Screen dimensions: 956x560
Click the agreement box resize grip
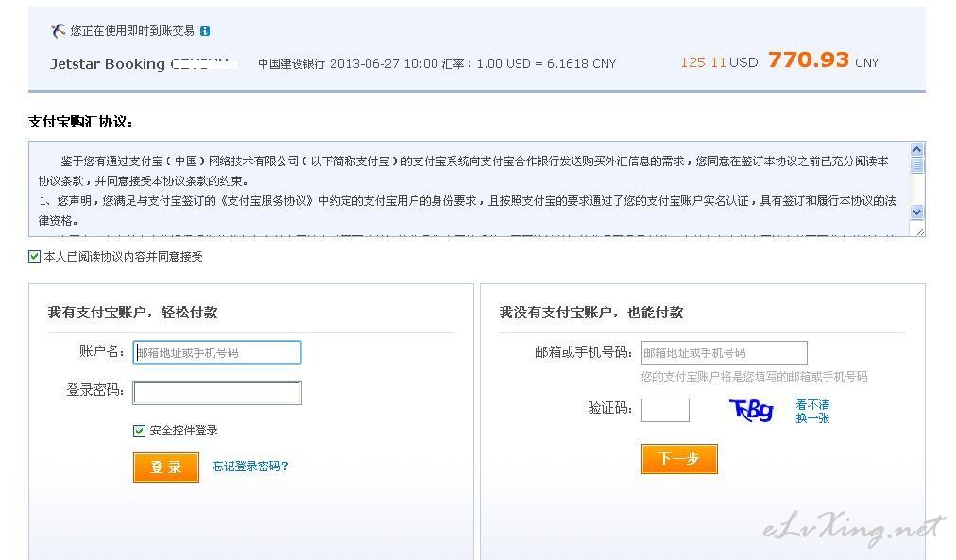click(x=920, y=231)
